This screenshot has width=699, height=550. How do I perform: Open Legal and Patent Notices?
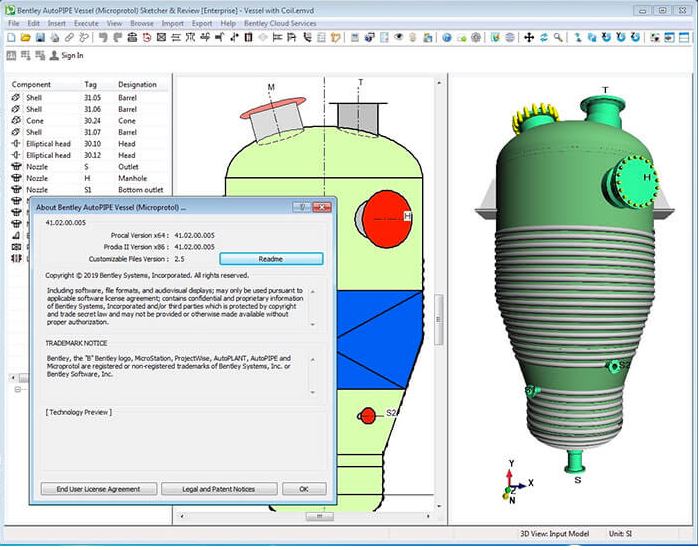(x=219, y=489)
